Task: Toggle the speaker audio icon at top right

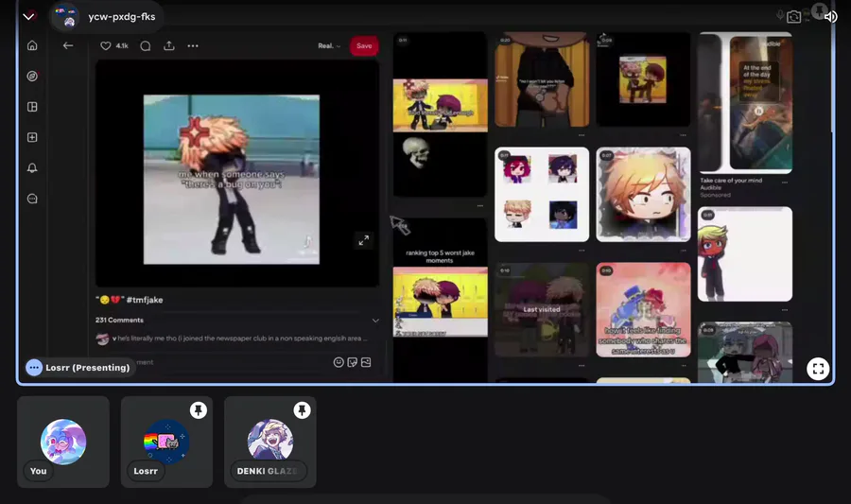Action: 831,16
